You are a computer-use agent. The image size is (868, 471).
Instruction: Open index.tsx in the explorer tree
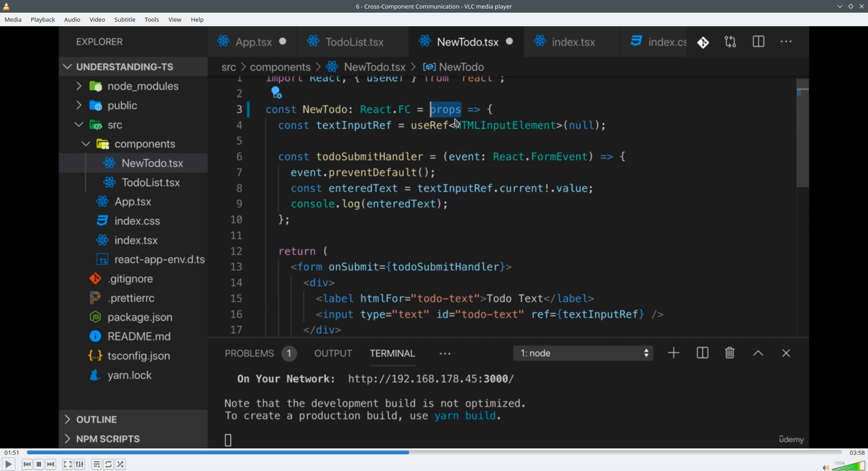(133, 240)
